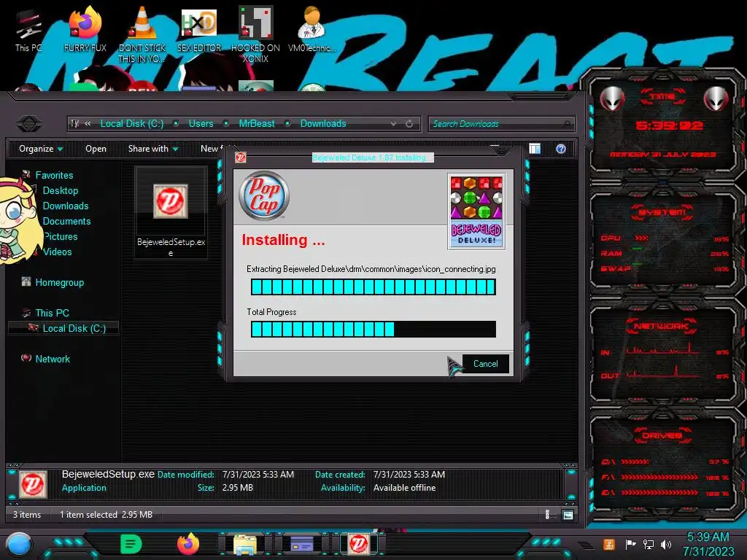Open Firefox from the taskbar
747x560 pixels.
click(x=188, y=544)
